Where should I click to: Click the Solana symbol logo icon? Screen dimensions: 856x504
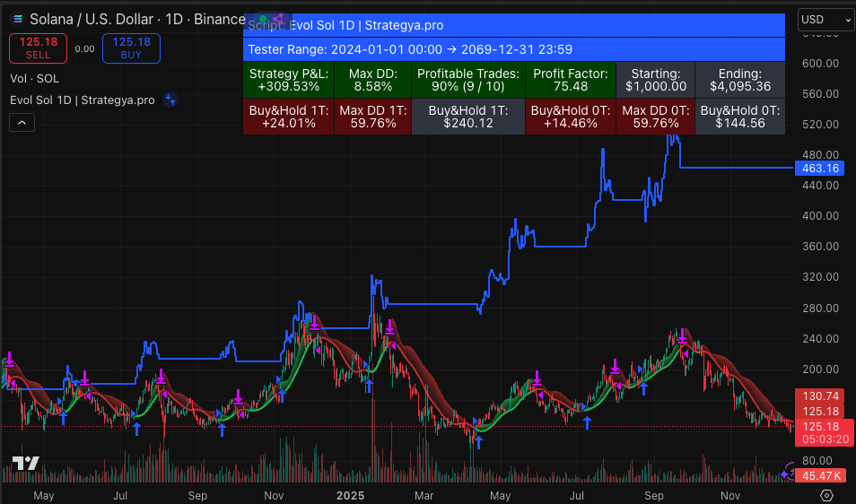(x=17, y=19)
